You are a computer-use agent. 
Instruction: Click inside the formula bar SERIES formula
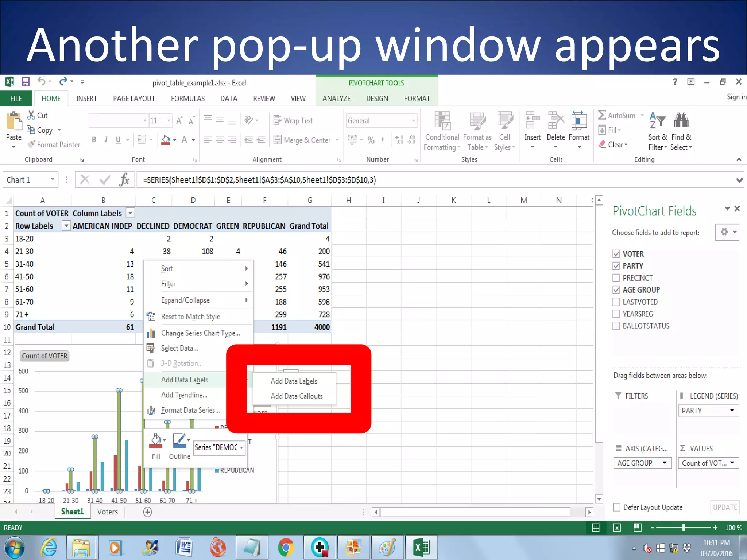pyautogui.click(x=259, y=180)
